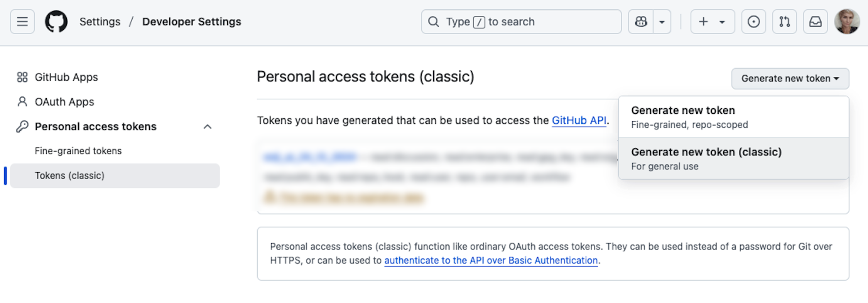Open Copilot chat icon

point(641,22)
